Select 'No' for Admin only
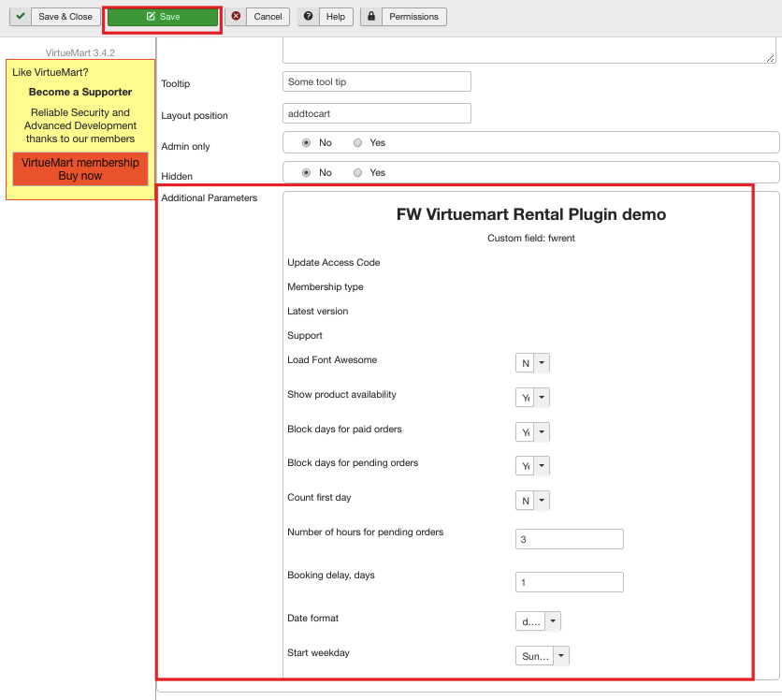 (307, 143)
